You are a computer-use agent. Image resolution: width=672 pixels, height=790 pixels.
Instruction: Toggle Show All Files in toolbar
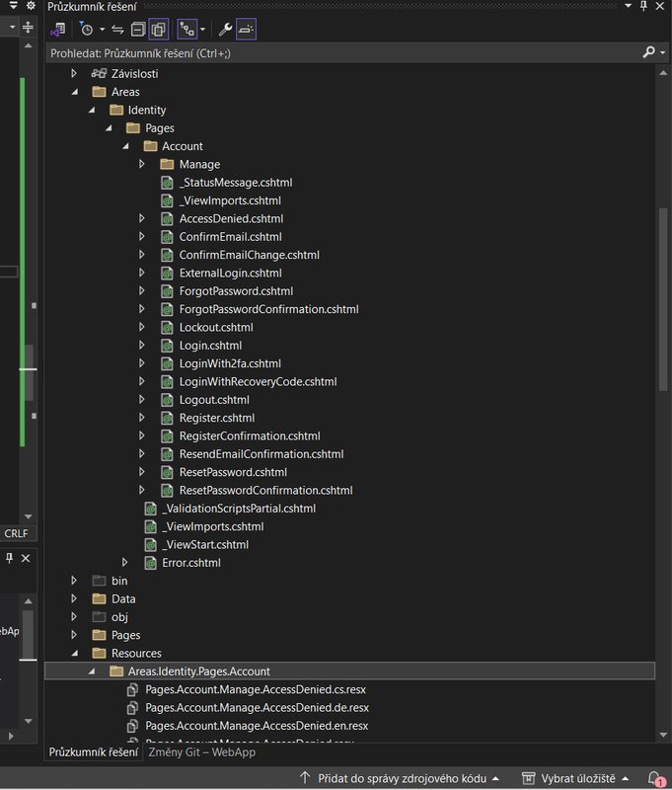tap(158, 29)
